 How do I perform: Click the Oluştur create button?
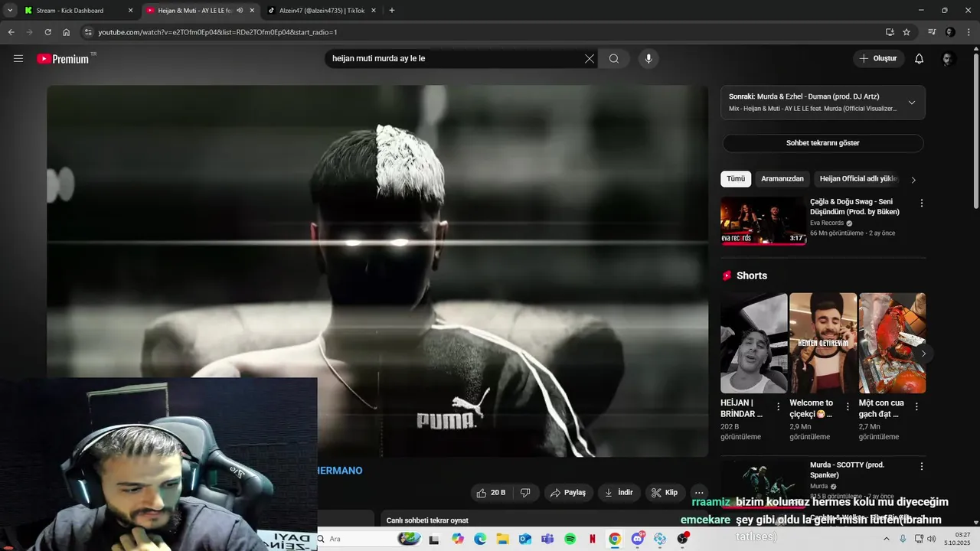(x=879, y=59)
